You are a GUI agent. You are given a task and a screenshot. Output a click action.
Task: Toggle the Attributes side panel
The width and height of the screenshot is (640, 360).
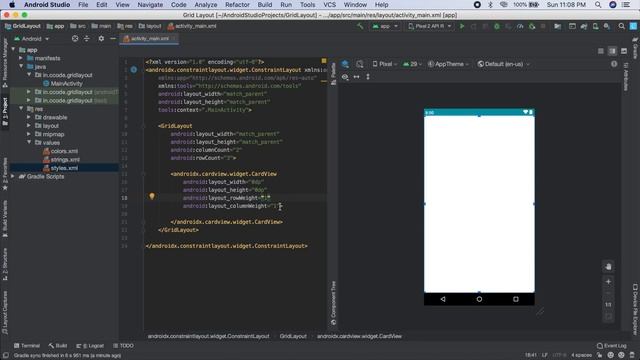[626, 76]
